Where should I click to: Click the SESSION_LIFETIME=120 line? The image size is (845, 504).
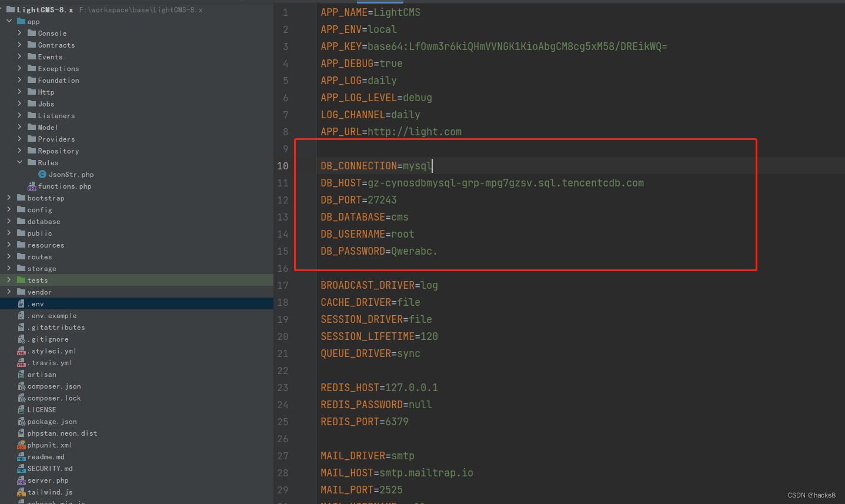coord(379,336)
